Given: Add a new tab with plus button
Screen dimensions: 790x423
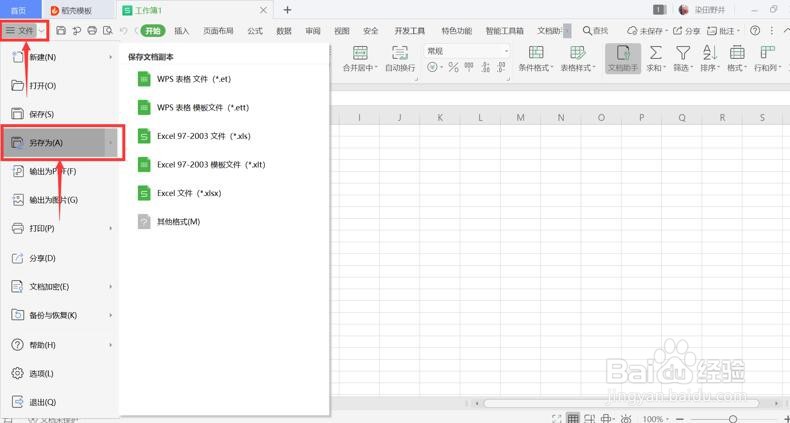Looking at the screenshot, I should [x=287, y=10].
